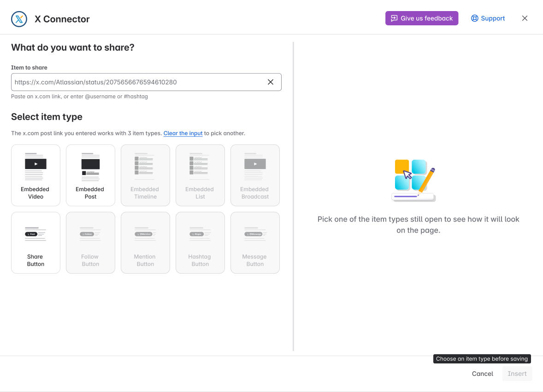Follow the 'Clear the input' link
Image resolution: width=543 pixels, height=392 pixels.
point(183,133)
